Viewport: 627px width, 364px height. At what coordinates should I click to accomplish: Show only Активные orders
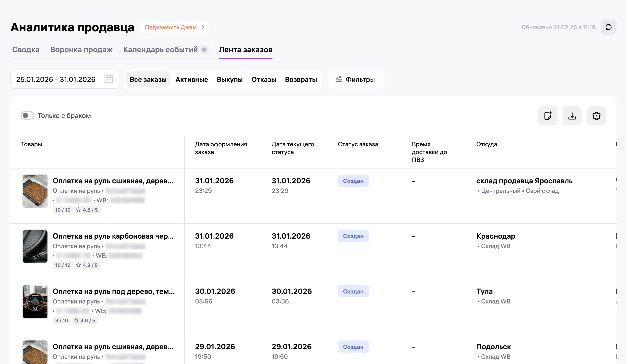click(192, 79)
